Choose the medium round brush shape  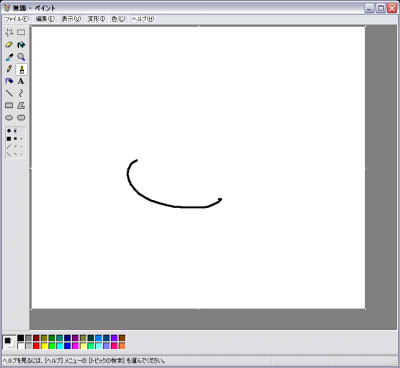pyautogui.click(x=15, y=131)
